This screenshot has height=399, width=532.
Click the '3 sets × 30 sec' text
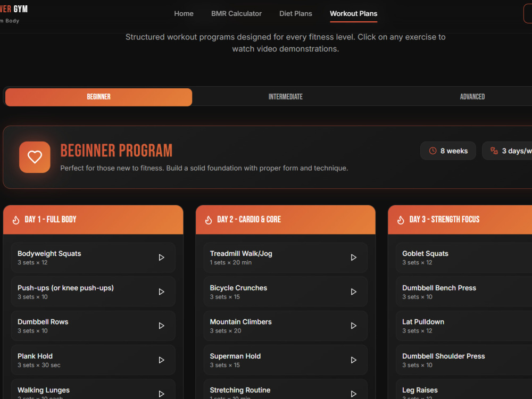(39, 365)
